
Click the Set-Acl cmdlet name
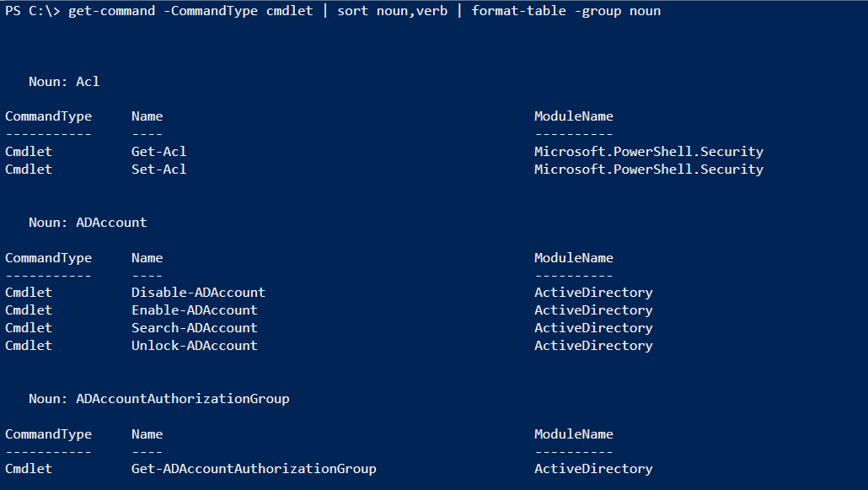coord(159,169)
